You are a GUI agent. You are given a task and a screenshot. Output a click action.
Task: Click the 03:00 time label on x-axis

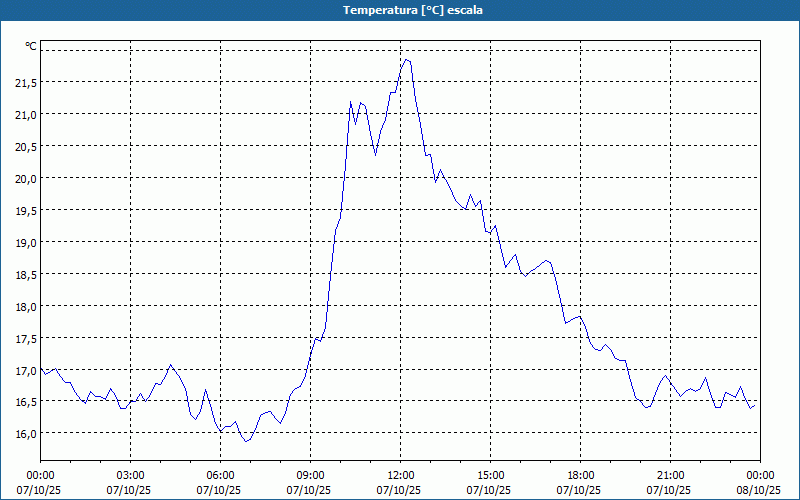[x=130, y=475]
